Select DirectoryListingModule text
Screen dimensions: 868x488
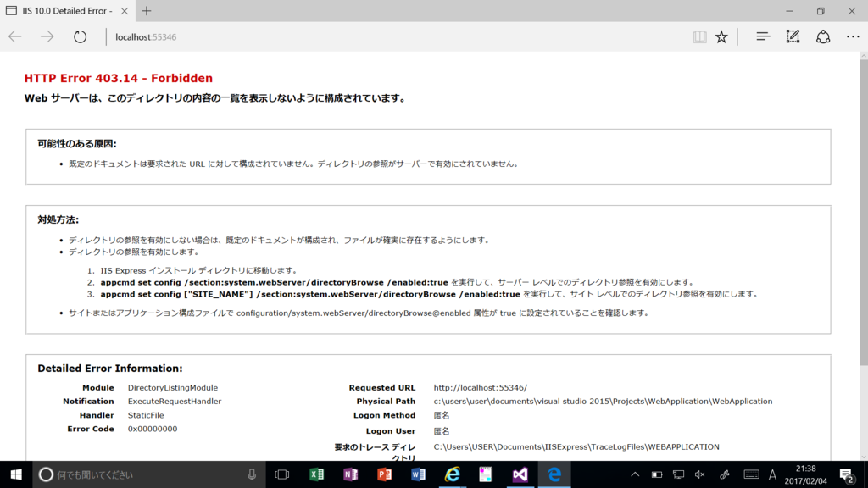pos(173,387)
